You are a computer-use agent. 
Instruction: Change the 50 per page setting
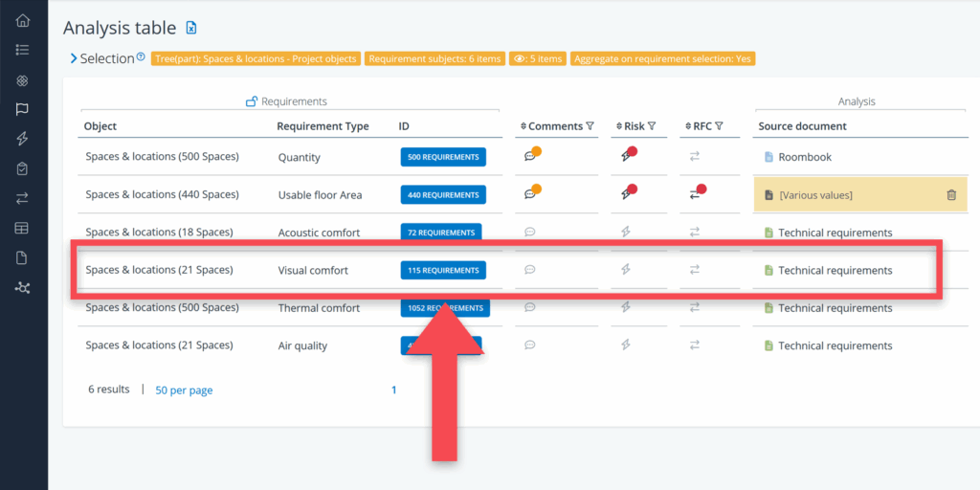tap(184, 390)
